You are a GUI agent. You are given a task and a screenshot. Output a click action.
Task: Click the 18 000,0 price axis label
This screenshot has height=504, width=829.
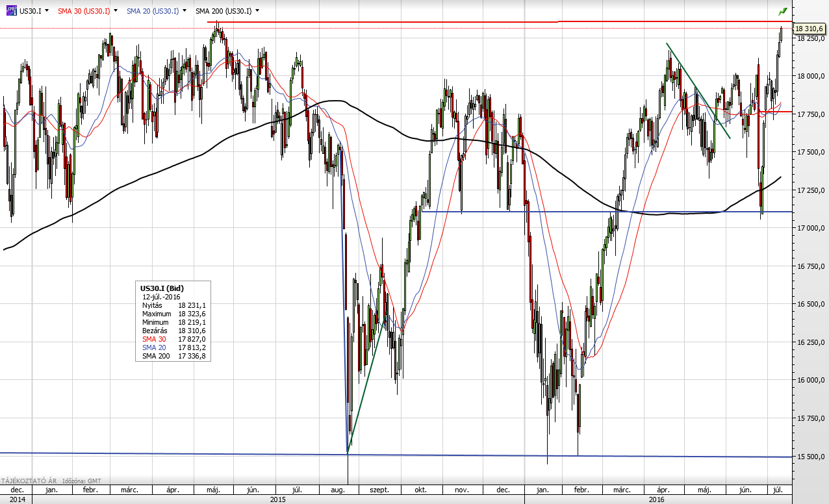(x=810, y=76)
